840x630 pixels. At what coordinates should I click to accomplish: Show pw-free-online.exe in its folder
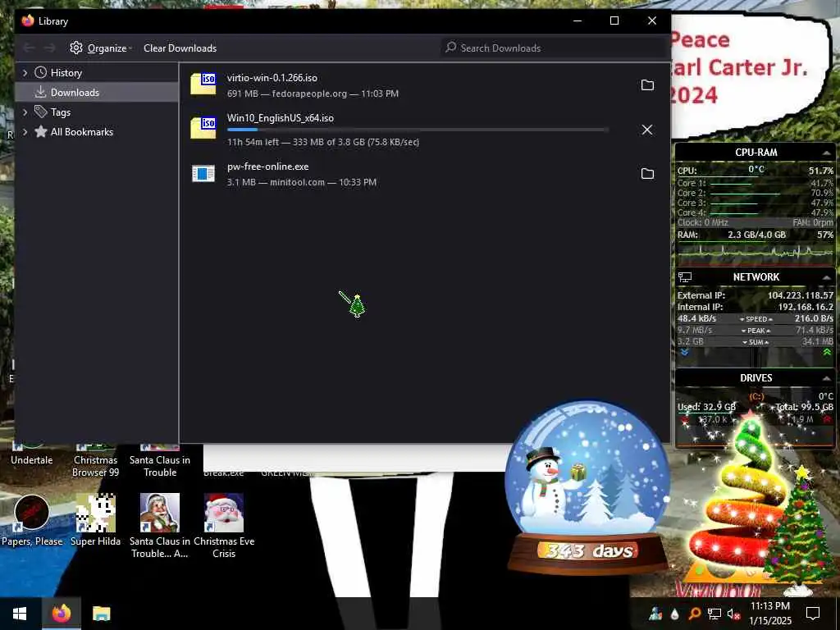pyautogui.click(x=647, y=174)
